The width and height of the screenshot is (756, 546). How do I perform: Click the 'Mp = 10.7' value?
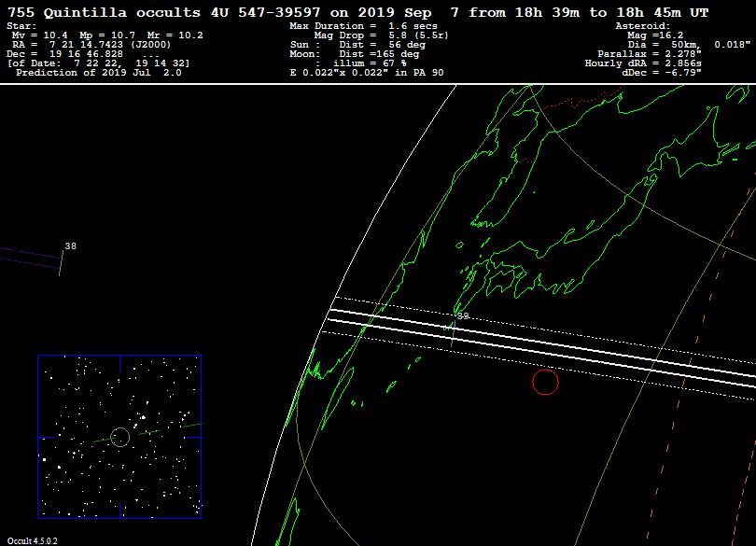(107, 35)
